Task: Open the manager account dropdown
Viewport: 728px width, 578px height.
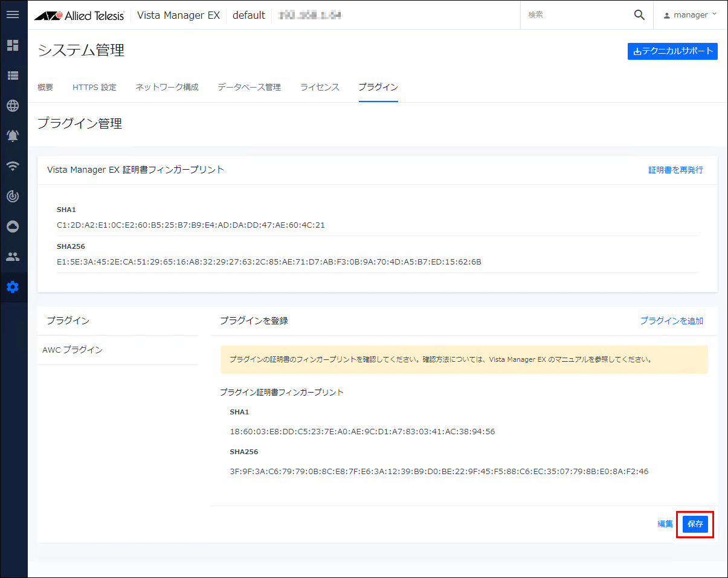Action: [x=691, y=15]
